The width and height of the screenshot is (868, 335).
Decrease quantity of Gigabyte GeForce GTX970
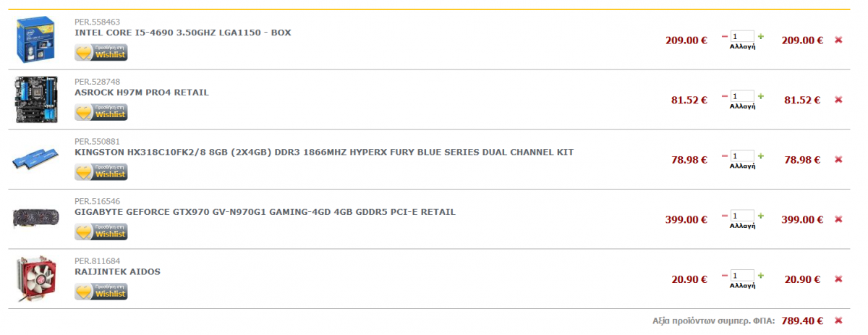tap(725, 215)
